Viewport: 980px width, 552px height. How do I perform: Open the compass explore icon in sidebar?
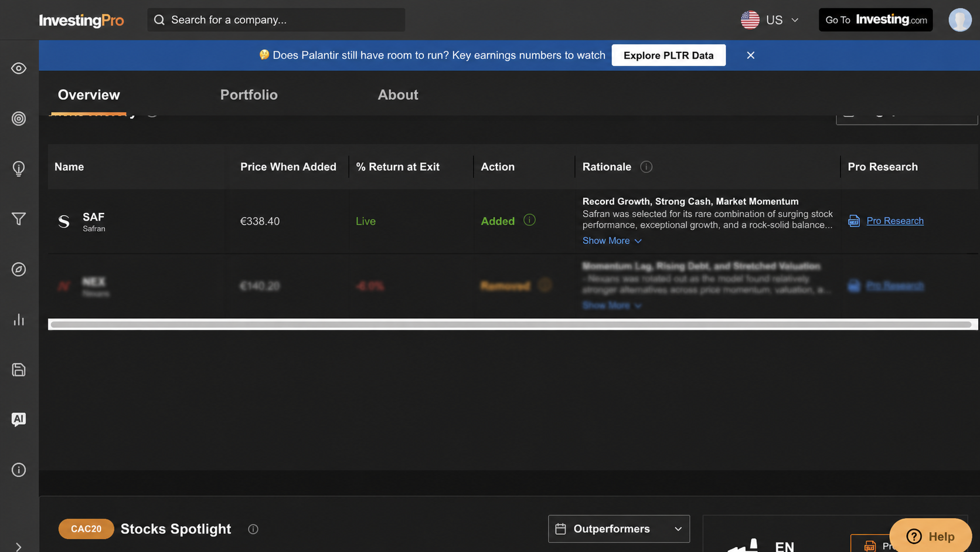click(19, 269)
